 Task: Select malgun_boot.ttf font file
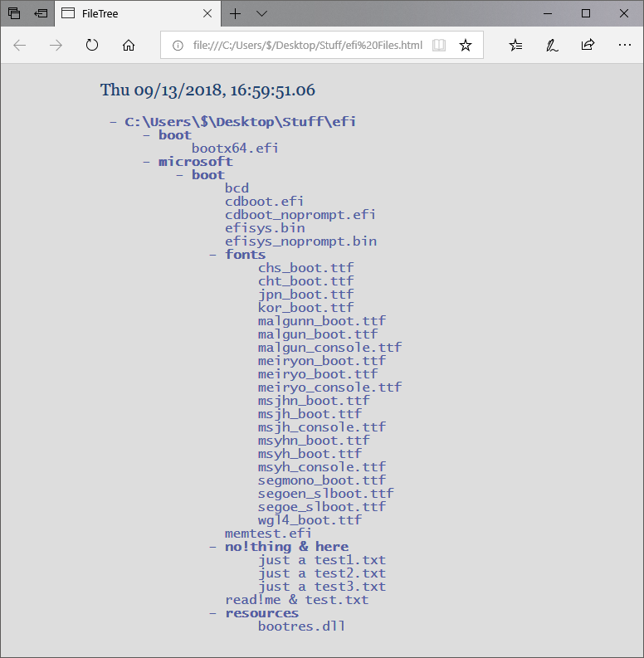(x=318, y=334)
